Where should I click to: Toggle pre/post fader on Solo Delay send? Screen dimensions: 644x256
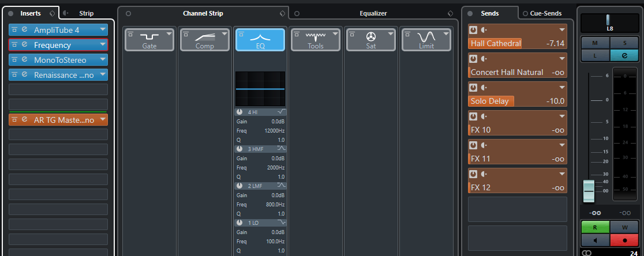coord(484,88)
